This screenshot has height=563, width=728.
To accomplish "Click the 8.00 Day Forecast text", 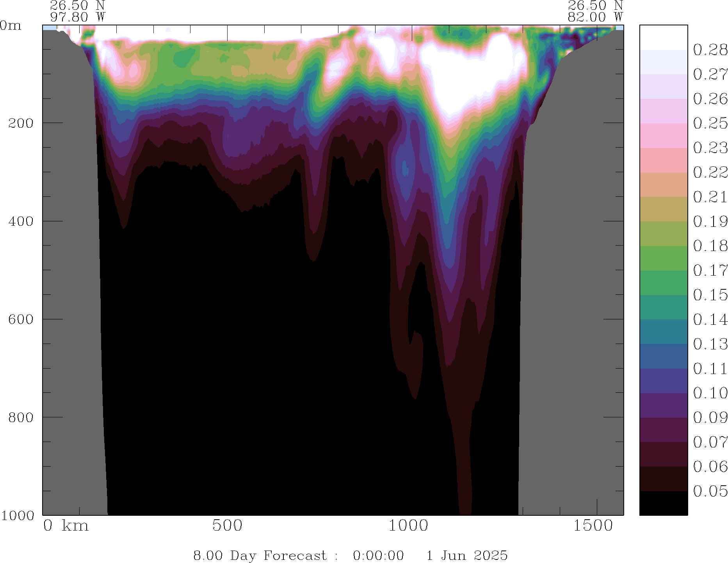I will (x=260, y=555).
